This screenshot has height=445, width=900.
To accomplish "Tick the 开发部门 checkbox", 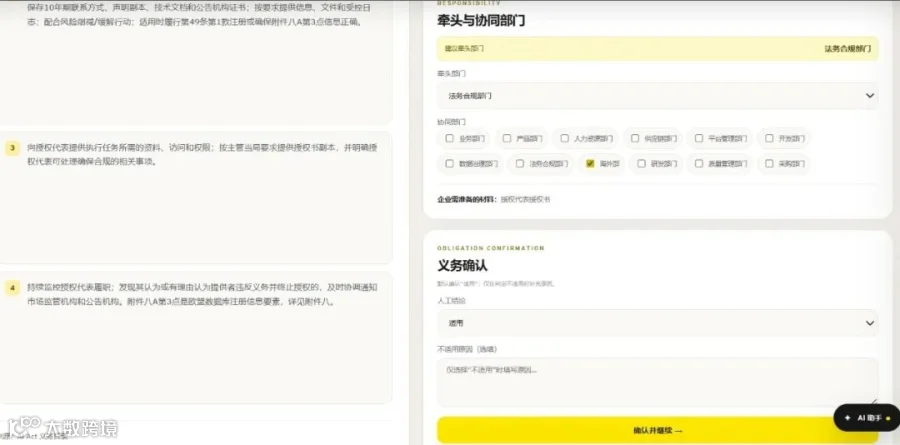I will coord(769,138).
